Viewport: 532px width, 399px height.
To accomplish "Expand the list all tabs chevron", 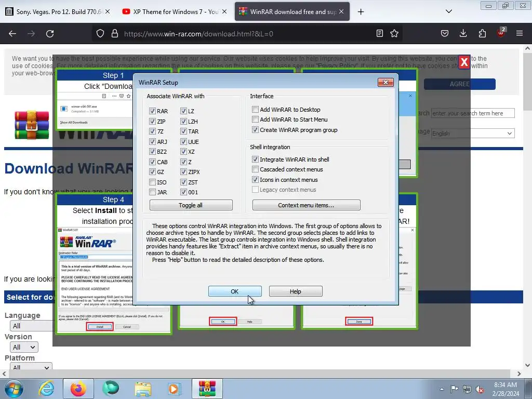I will click(448, 11).
